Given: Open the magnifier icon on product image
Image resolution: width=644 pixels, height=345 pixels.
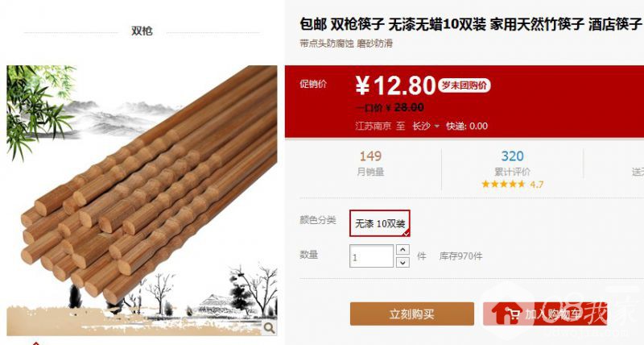Looking at the screenshot, I should (269, 327).
